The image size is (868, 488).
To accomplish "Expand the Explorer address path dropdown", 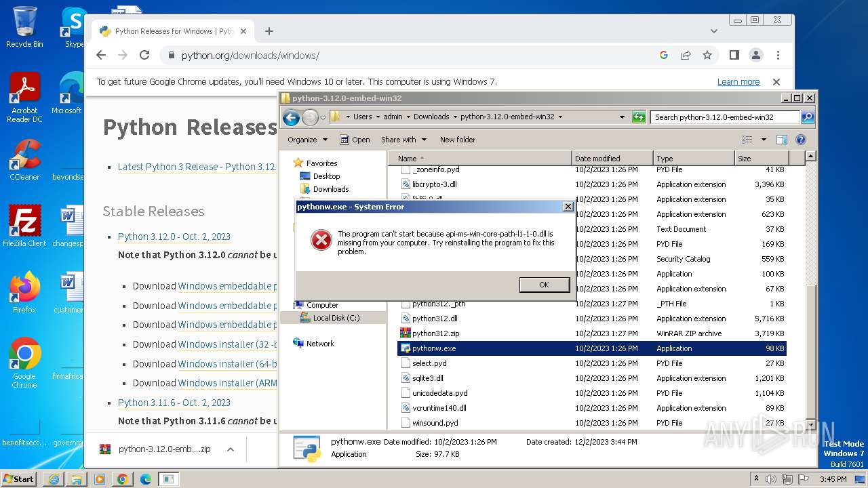I will 622,117.
